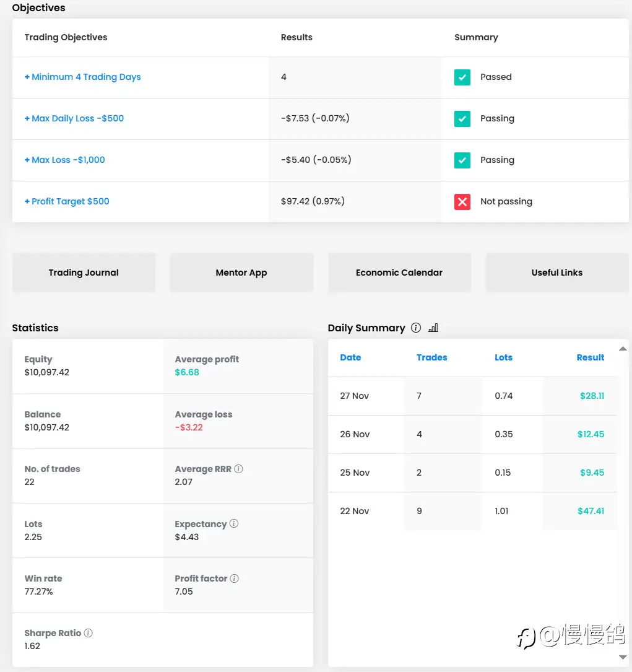Click the -$5.40 (-0.05%) result
632x672 pixels.
click(316, 160)
